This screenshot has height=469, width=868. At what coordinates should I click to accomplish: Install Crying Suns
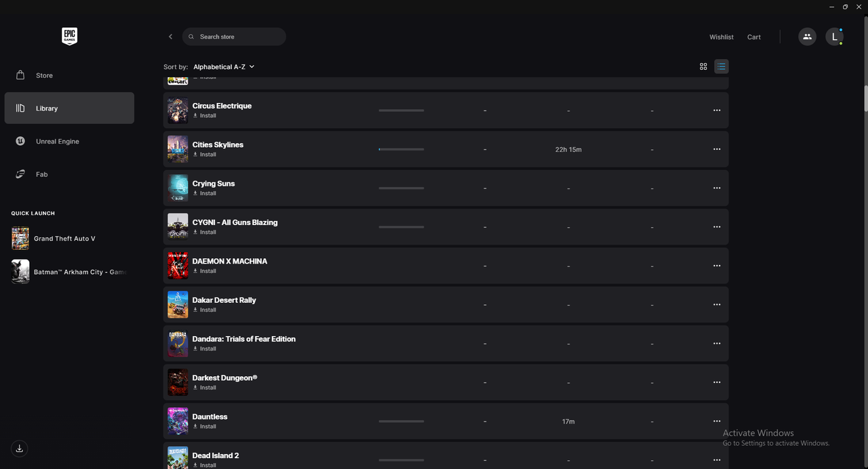point(205,193)
